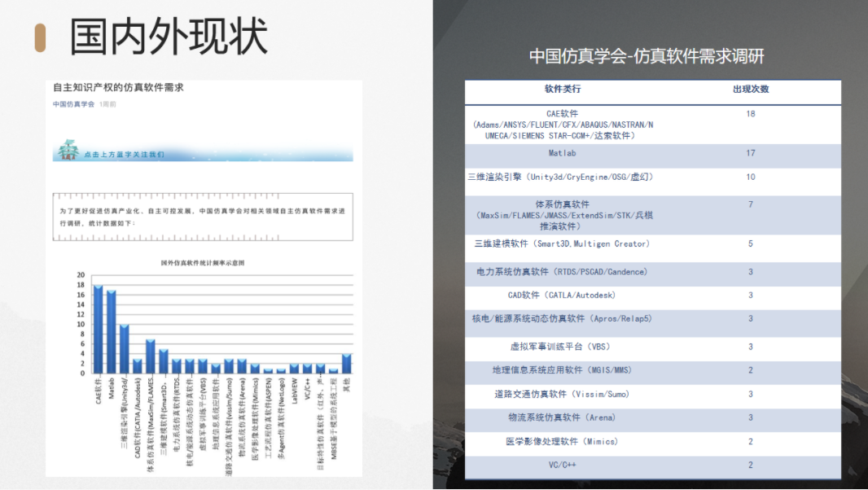This screenshot has width=868, height=490.
Task: Click the banner text 点击上方蓝字关注我们
Action: tap(124, 155)
